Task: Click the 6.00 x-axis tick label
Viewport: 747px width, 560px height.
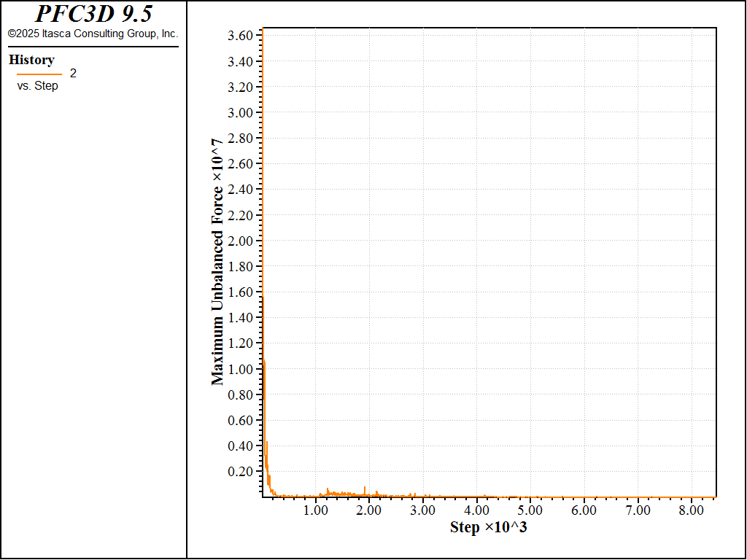Action: point(584,510)
